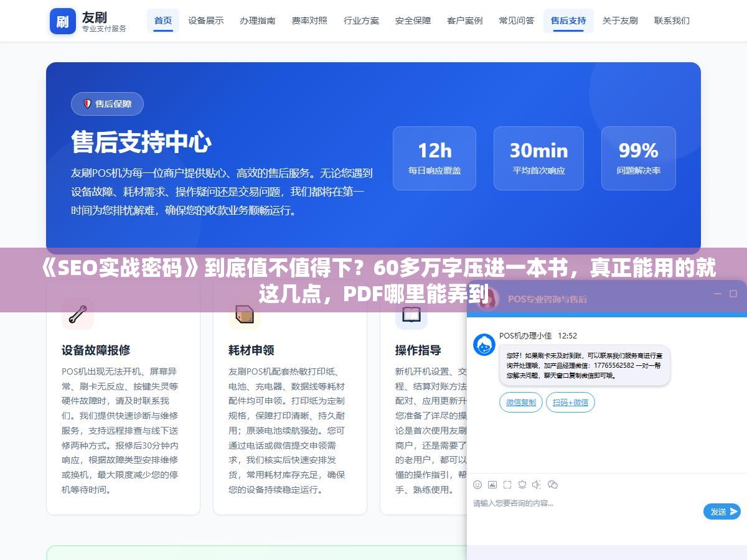Click the 友刷 专业支付服务 brand text
747x560 pixels.
point(104,21)
